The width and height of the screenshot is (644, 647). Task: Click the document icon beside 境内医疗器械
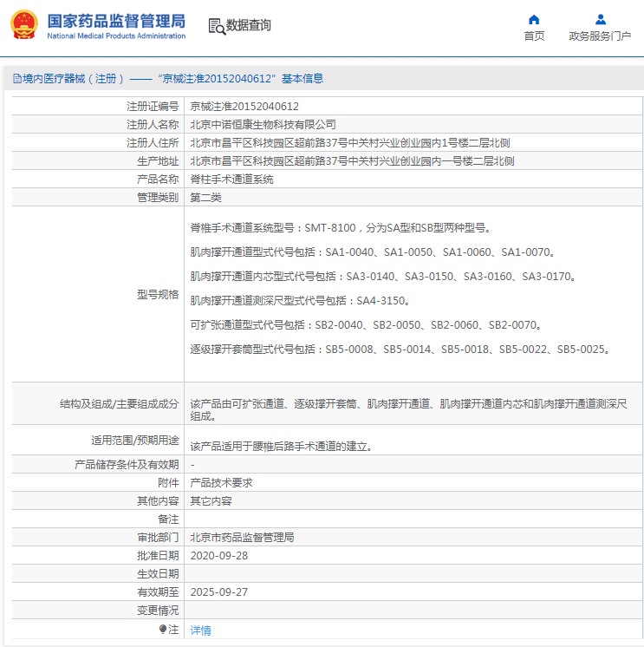tap(17, 78)
